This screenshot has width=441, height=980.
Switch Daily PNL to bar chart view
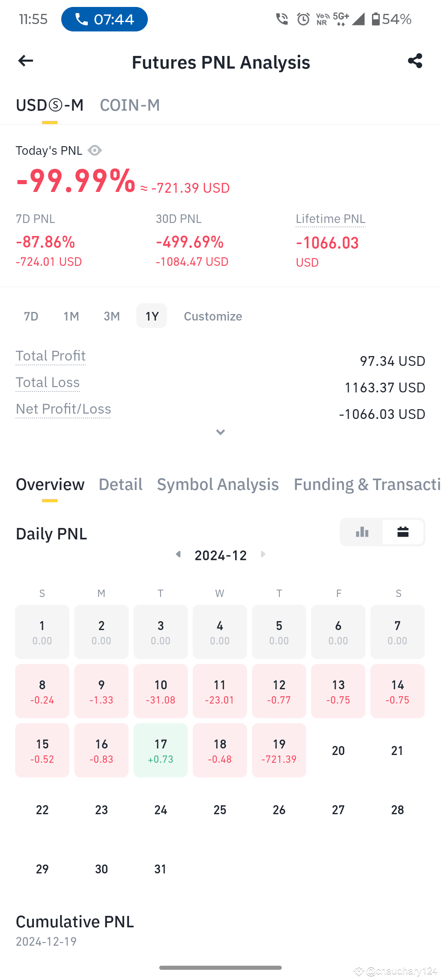click(362, 532)
